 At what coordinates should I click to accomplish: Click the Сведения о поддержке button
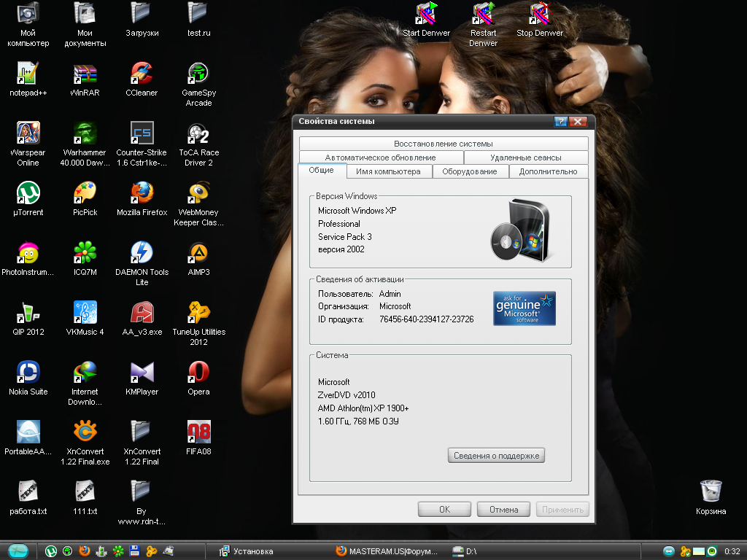click(x=496, y=456)
